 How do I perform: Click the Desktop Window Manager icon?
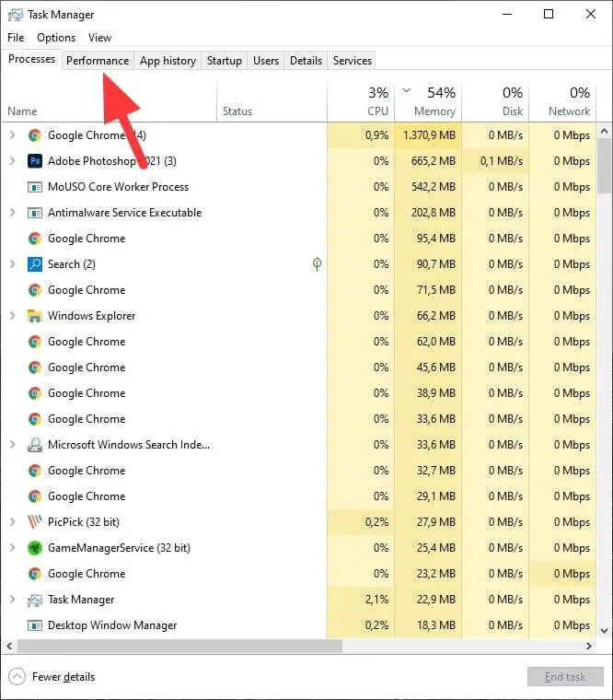[35, 625]
